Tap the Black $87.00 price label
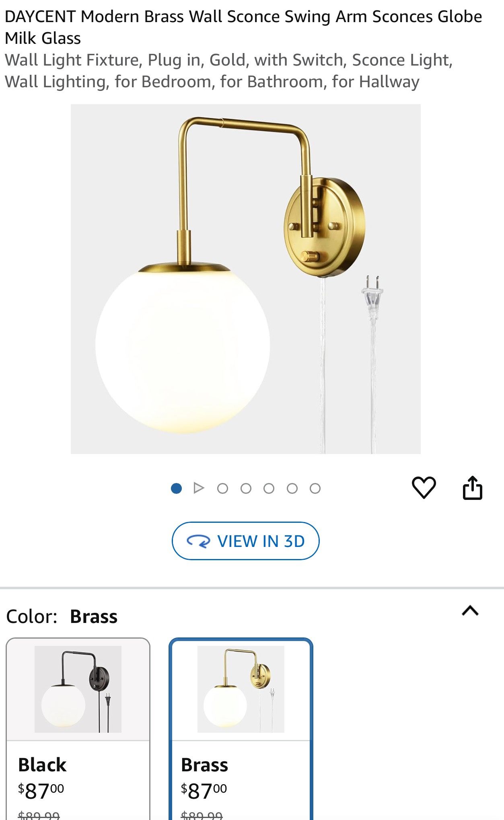Image resolution: width=504 pixels, height=820 pixels. click(41, 791)
